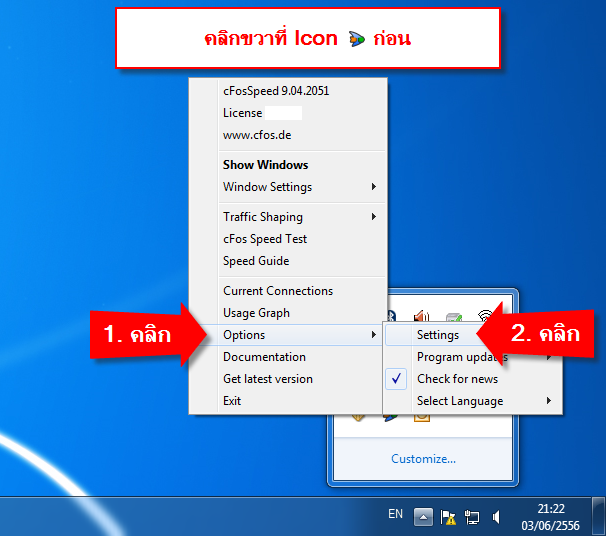Click the Customize... link in tray overflow
Viewport: 606px width, 536px height.
(423, 459)
